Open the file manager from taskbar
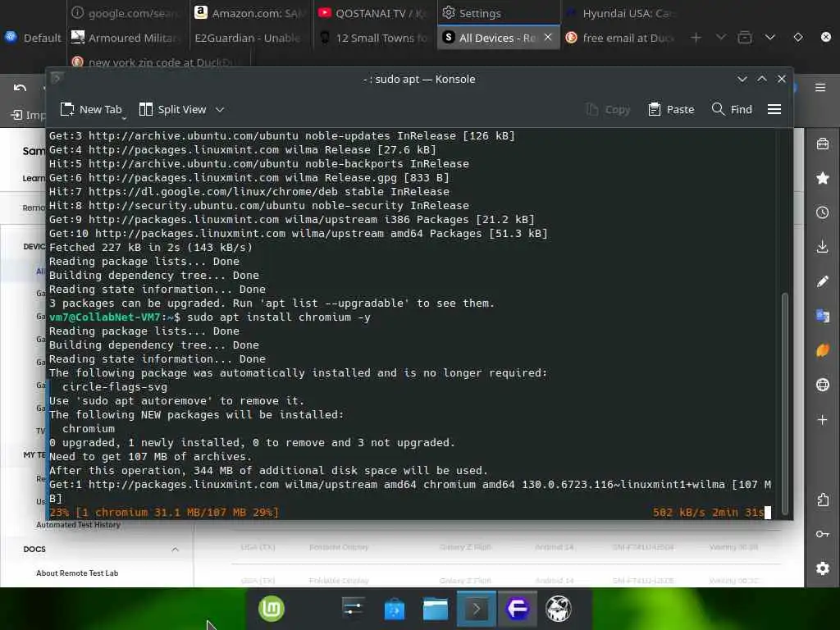 tap(436, 609)
